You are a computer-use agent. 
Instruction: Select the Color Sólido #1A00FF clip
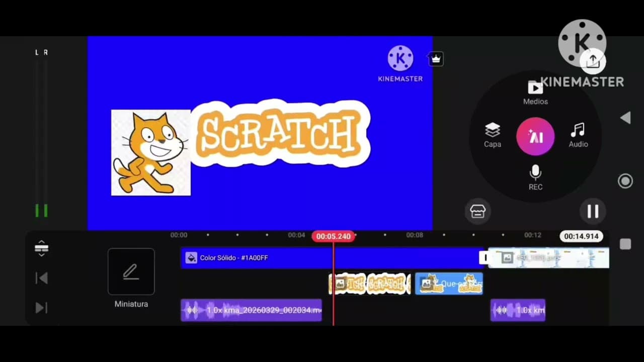(332, 258)
